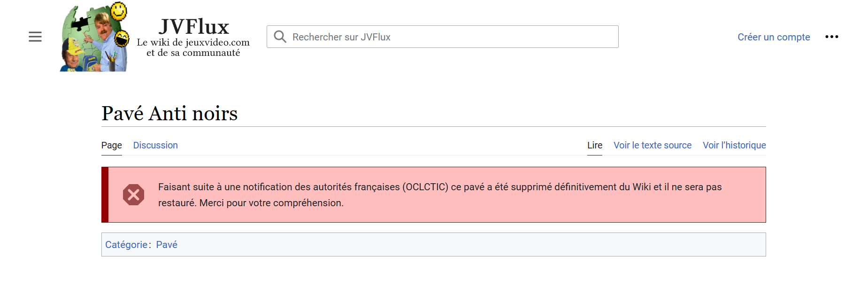Select the Lire view tab

coord(594,145)
